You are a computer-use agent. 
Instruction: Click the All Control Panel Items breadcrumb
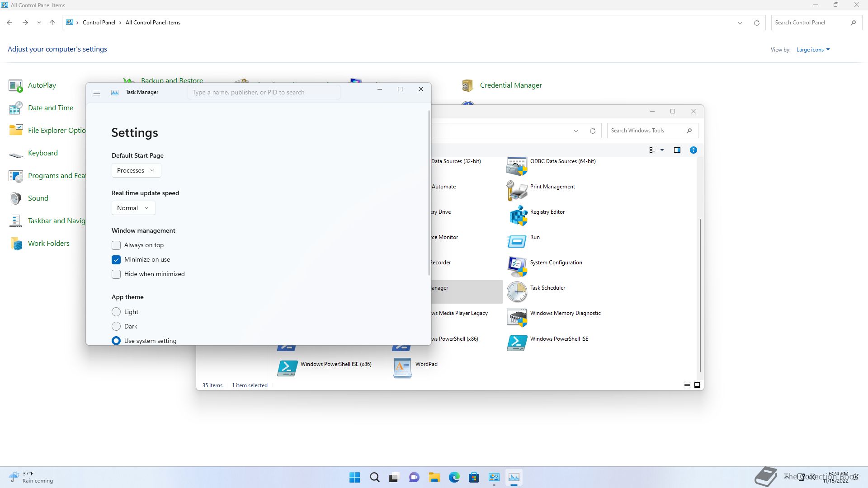(153, 23)
